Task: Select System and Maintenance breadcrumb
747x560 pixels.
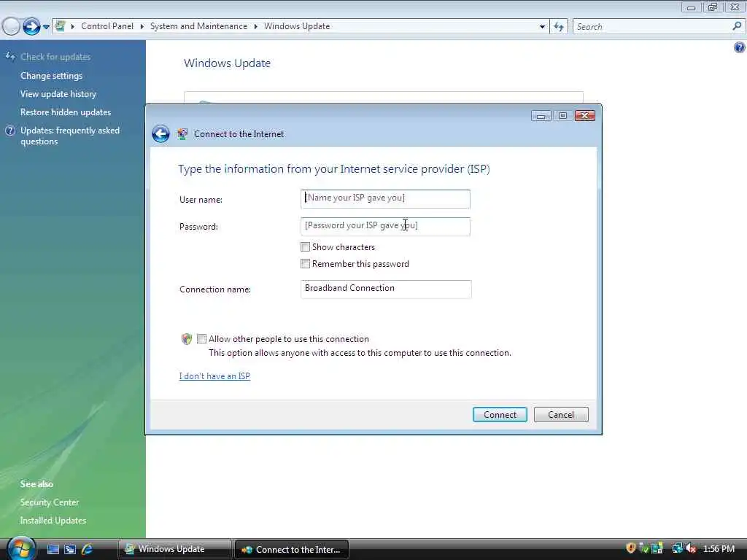Action: 198,26
